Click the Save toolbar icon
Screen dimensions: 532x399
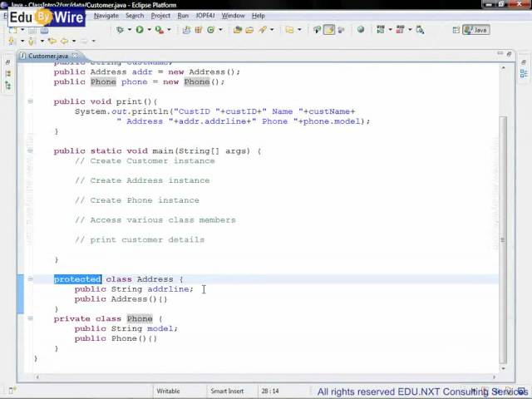point(32,31)
